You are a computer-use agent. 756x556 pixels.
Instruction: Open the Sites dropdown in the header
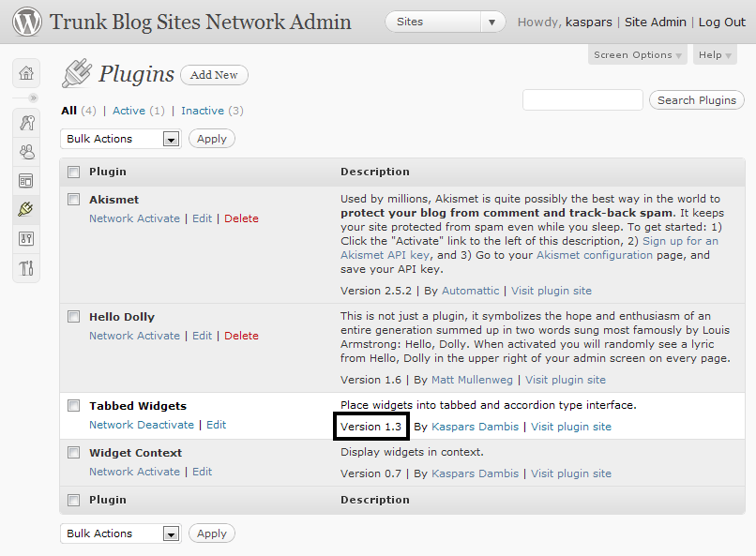point(445,21)
